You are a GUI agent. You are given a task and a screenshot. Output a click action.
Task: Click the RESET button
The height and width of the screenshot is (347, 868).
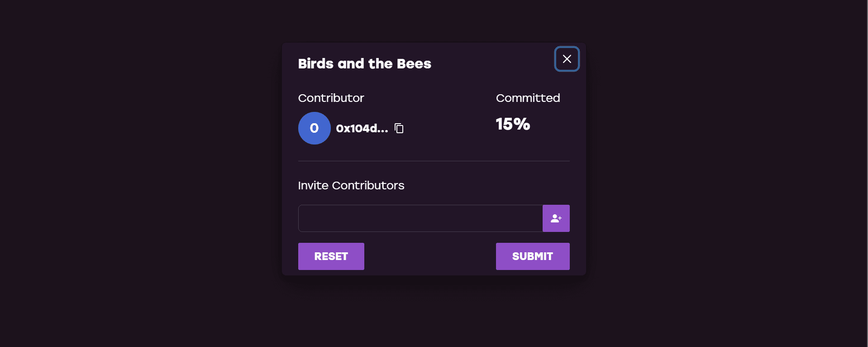(x=331, y=256)
